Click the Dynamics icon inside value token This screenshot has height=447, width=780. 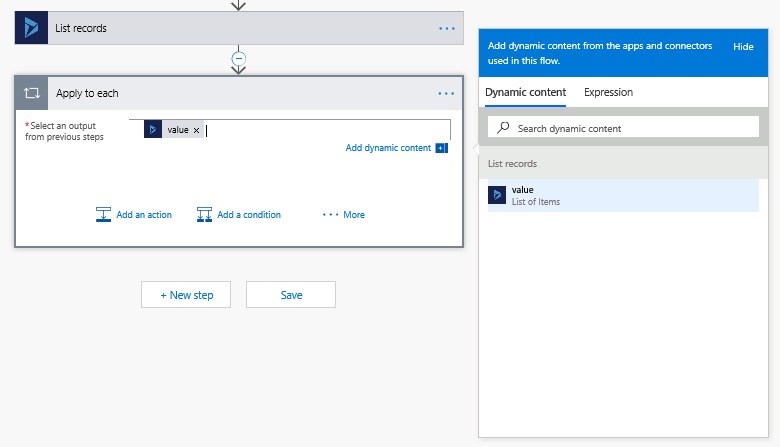click(153, 130)
